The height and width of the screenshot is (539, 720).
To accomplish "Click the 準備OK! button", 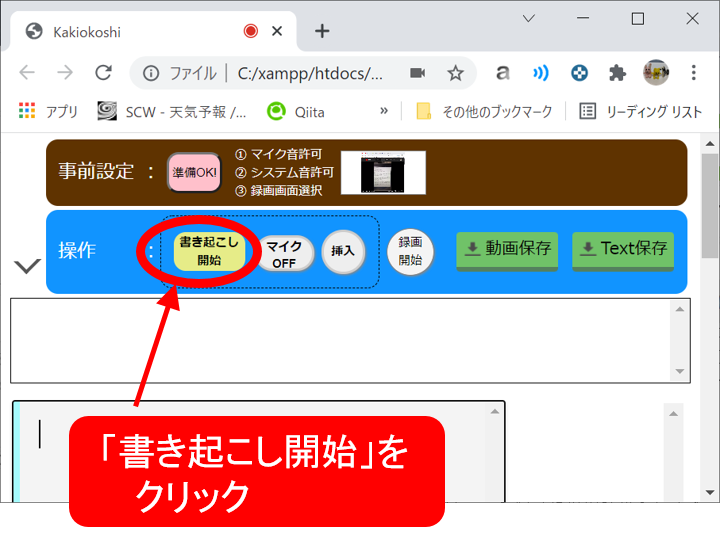I will click(x=194, y=173).
